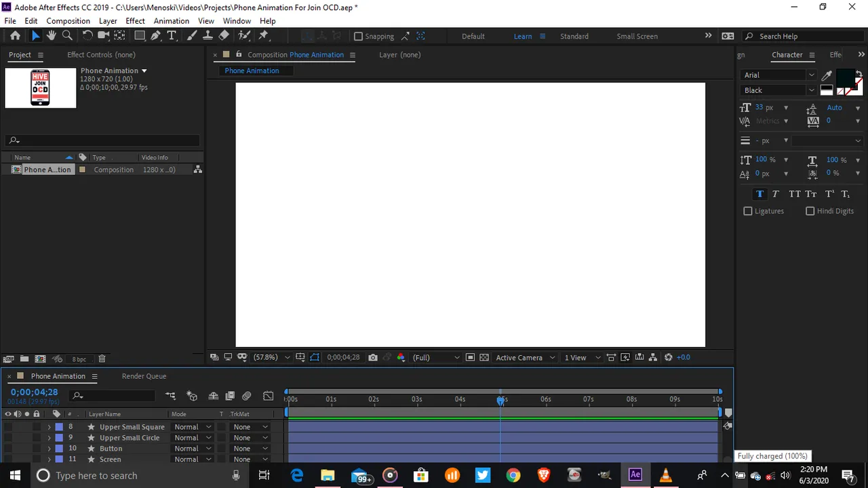Open the Composition menu
Viewport: 868px width, 488px height.
[68, 21]
